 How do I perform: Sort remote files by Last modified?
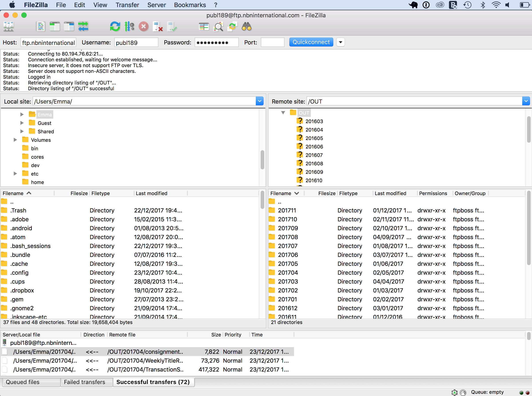point(390,193)
